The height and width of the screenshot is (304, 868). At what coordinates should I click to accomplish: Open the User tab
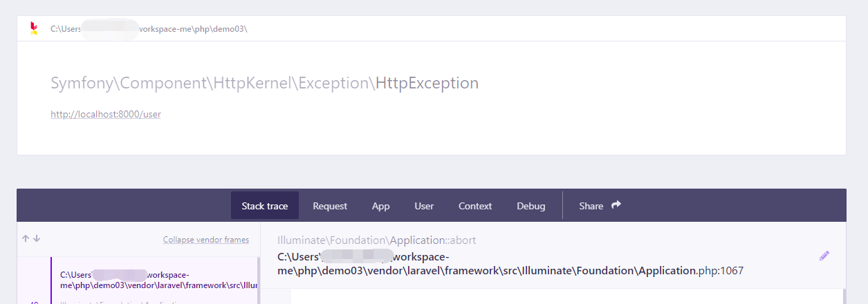click(424, 206)
